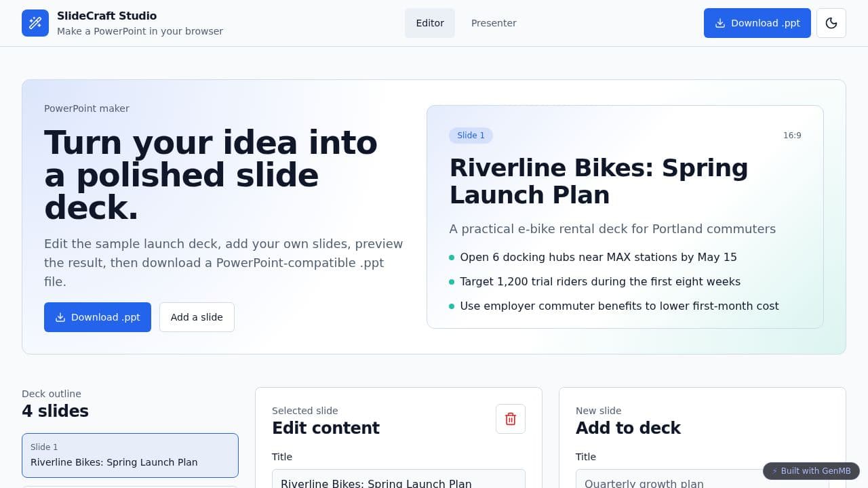Click bullet 'Open 6 docking hubs near MAX stations'
Screen dimensions: 868x488
598,257
